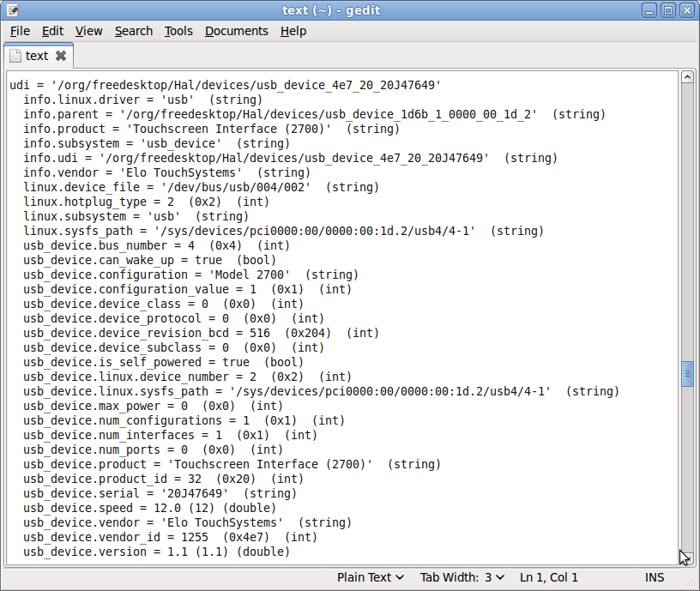The height and width of the screenshot is (591, 700).
Task: Open the Tab Width dropdown
Action: [462, 577]
